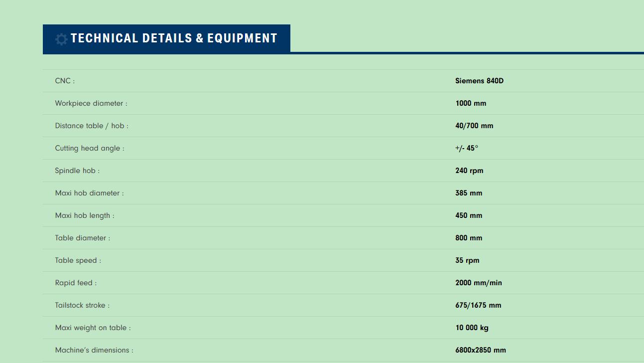Select the '35 rpm' value
Screen dimensions: 644x363
467,260
